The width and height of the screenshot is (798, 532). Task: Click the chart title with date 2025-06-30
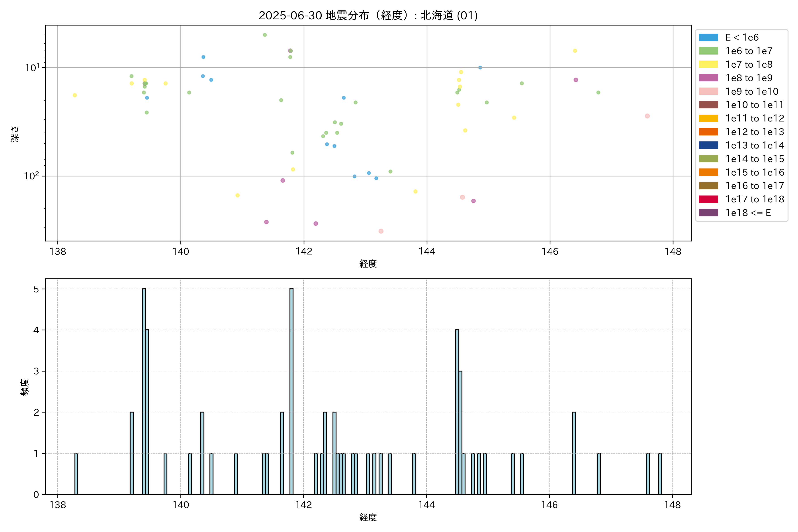tap(368, 15)
